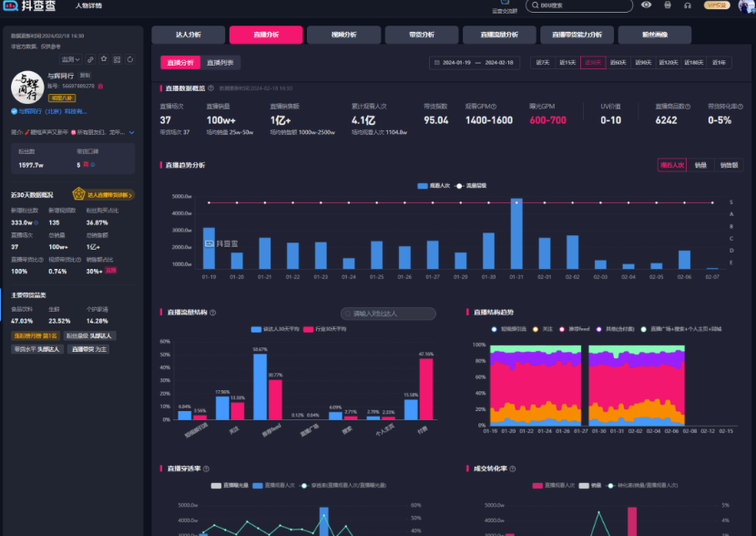Select the 近7天 time range button
756x536 pixels.
543,63
